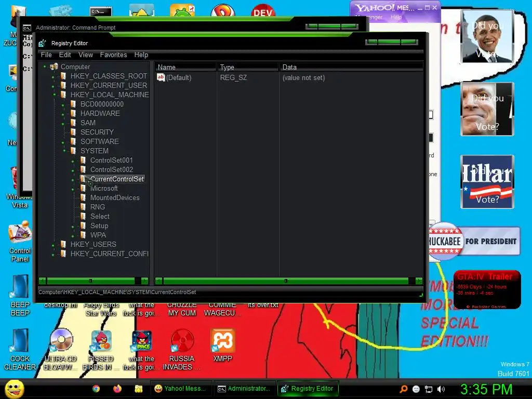Open the RUSSIA INVADES desktop shortcut

coord(182,350)
